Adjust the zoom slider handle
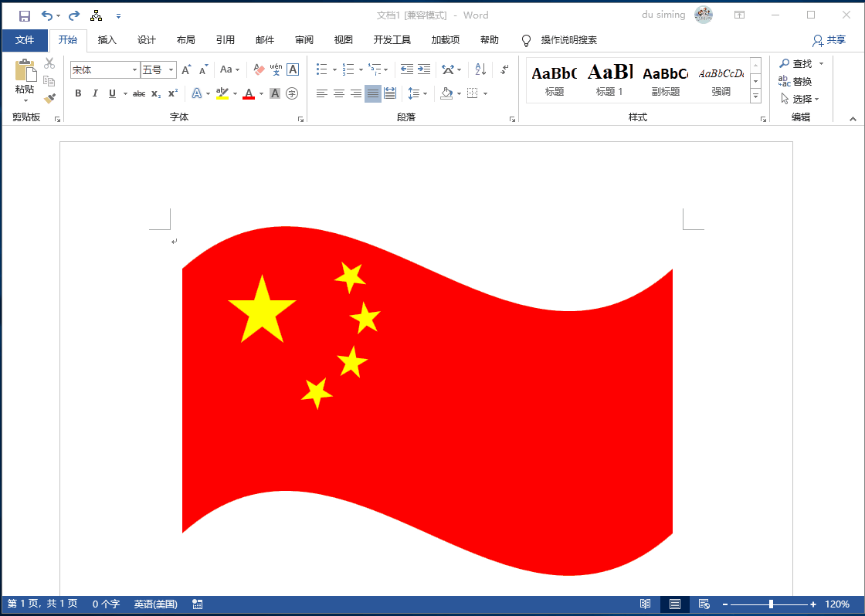 [x=771, y=604]
